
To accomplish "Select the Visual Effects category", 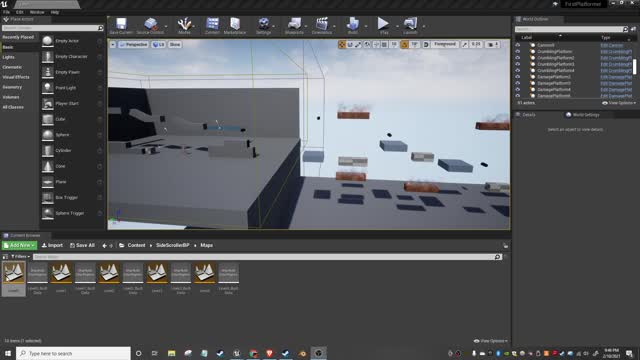I will point(16,77).
